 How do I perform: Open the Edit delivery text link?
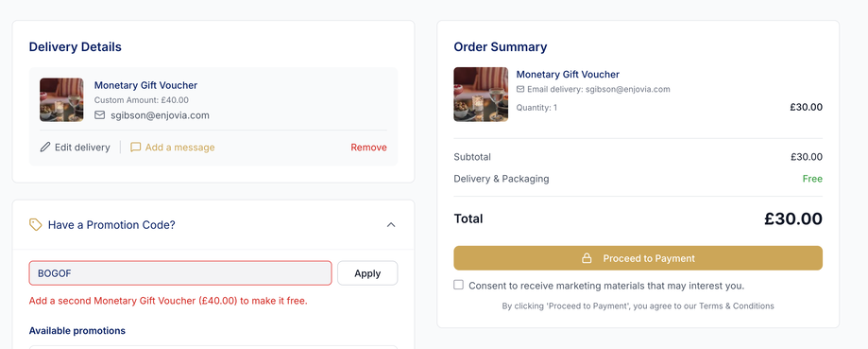click(x=82, y=148)
